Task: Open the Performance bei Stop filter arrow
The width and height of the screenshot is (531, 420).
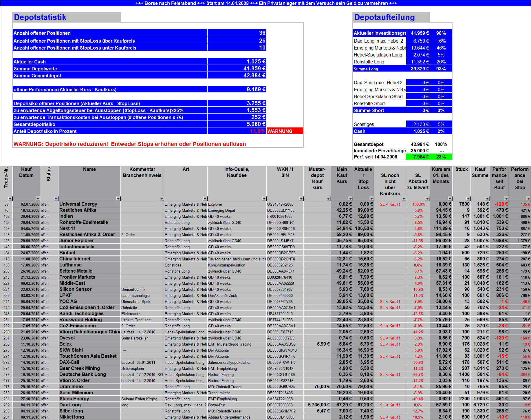Action: 528,199
